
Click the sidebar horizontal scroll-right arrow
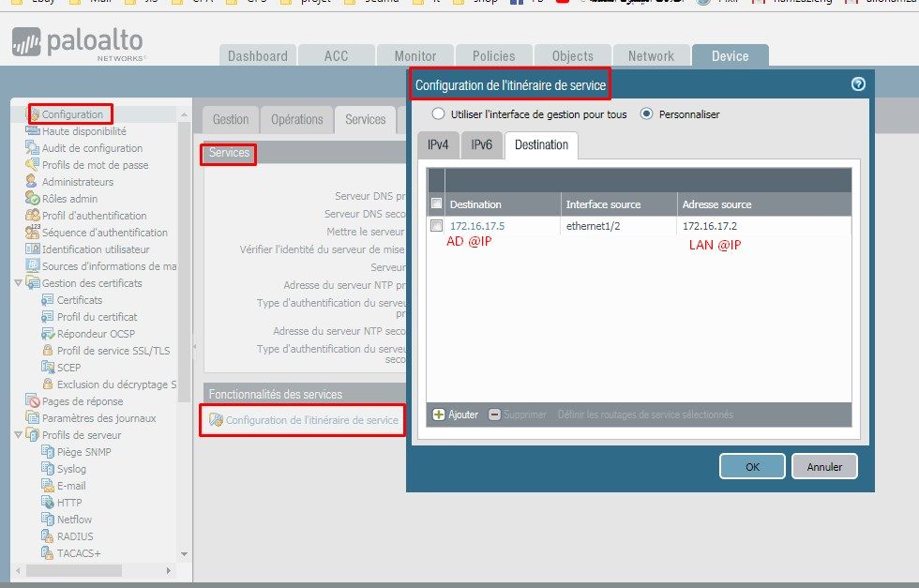[169, 570]
